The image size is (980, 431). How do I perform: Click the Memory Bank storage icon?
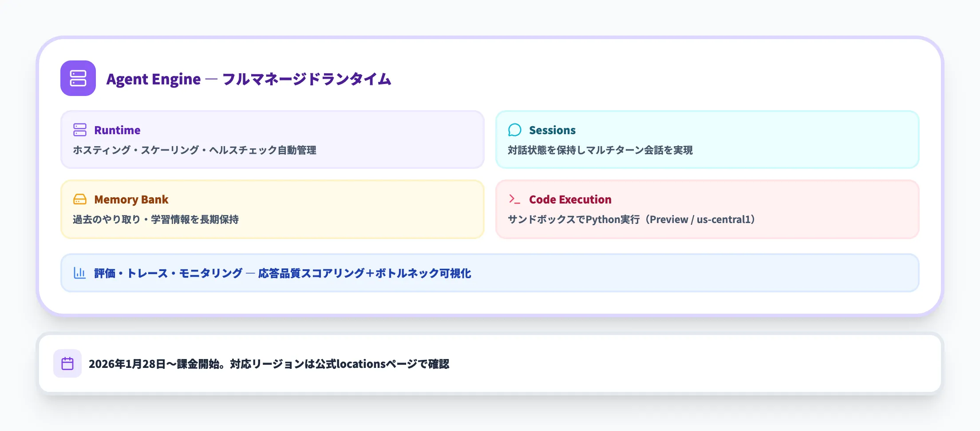(80, 200)
